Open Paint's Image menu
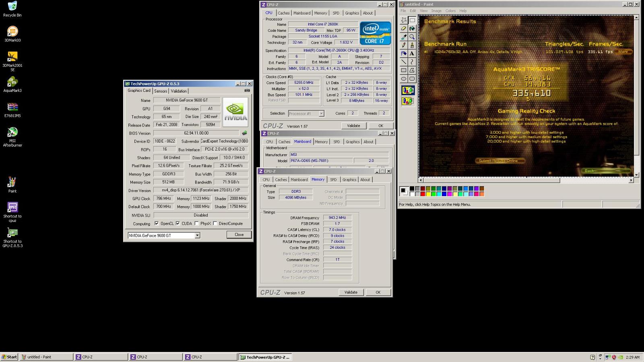 [x=436, y=11]
